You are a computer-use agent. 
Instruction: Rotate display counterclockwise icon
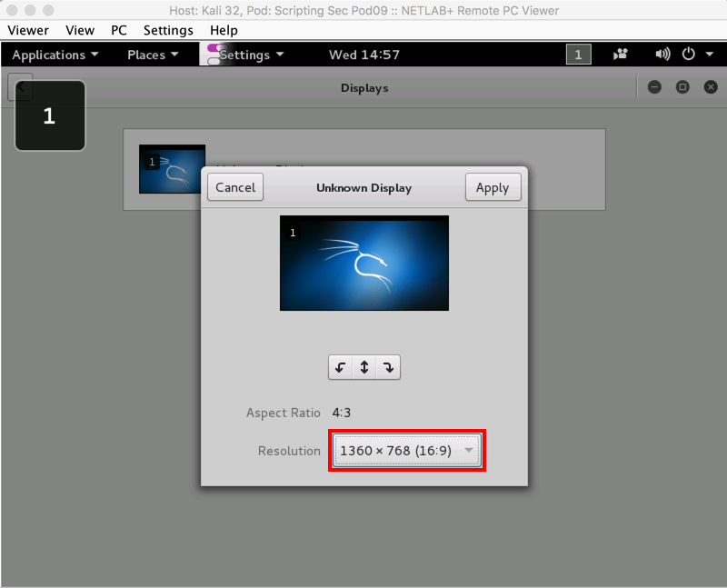340,367
